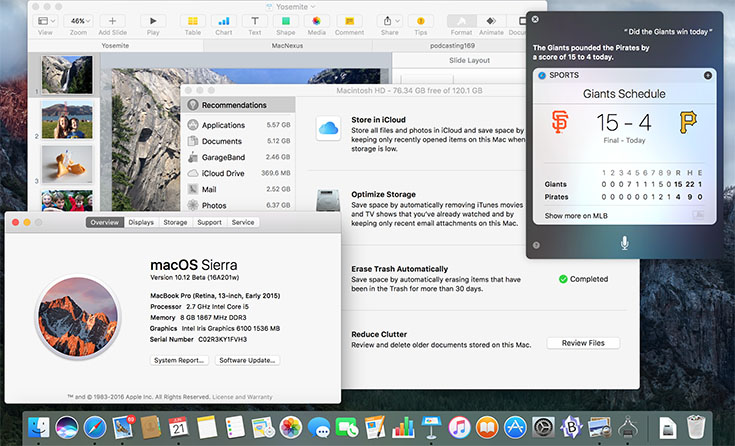Open the 46% Zoom dropdown

point(78,21)
